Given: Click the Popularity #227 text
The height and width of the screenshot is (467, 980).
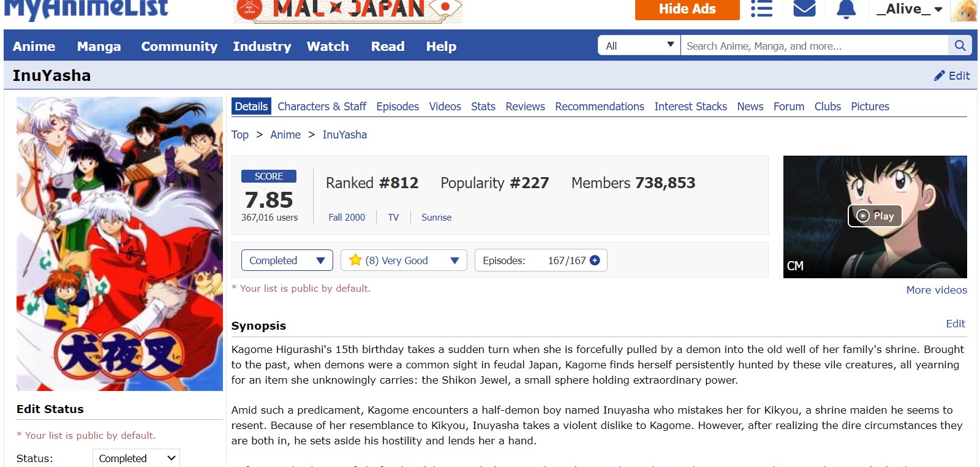Looking at the screenshot, I should click(494, 183).
